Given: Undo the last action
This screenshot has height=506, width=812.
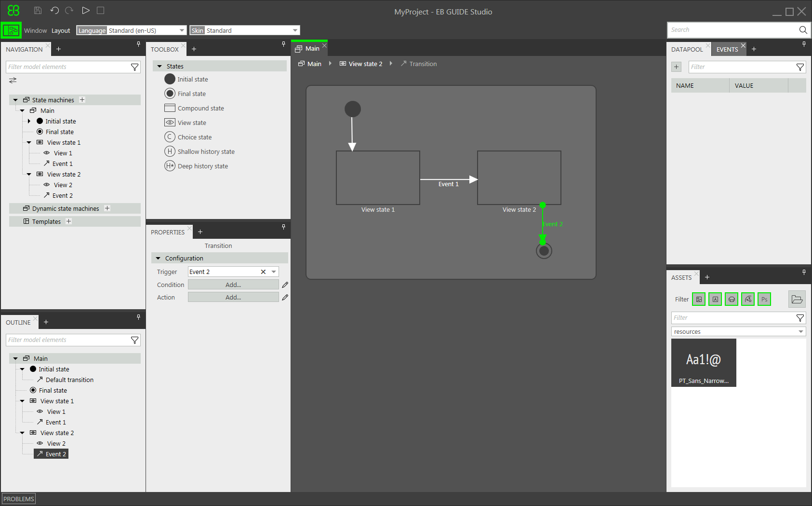Looking at the screenshot, I should pyautogui.click(x=54, y=11).
